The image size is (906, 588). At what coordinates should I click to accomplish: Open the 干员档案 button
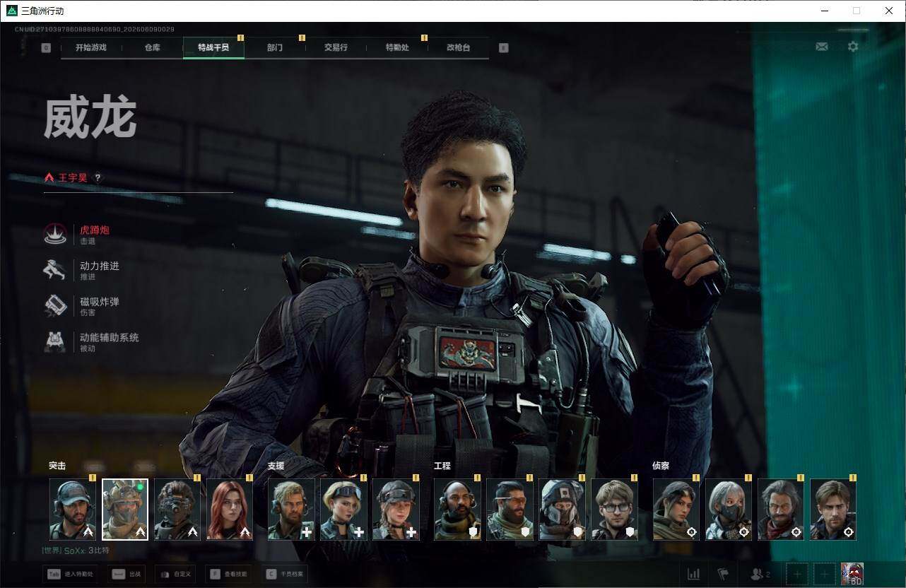284,574
